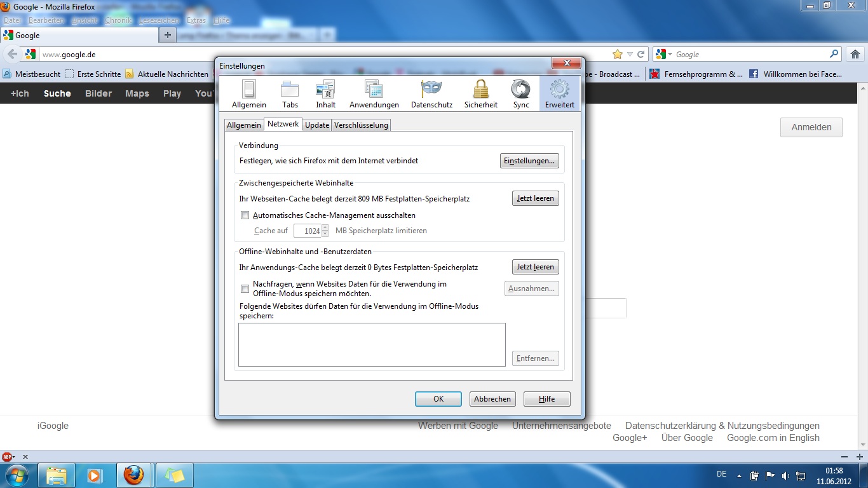868x488 pixels.
Task: Click the power plug tray icon
Action: click(x=754, y=475)
